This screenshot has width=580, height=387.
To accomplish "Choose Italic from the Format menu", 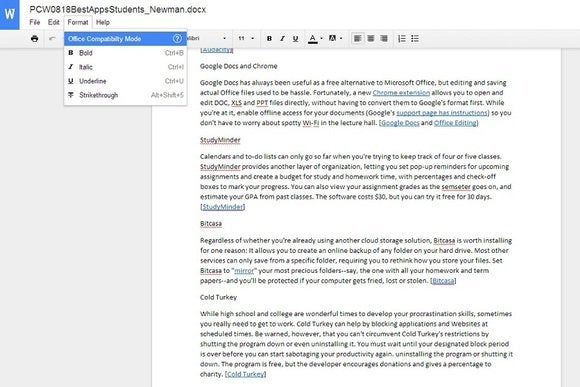I will pyautogui.click(x=125, y=67).
